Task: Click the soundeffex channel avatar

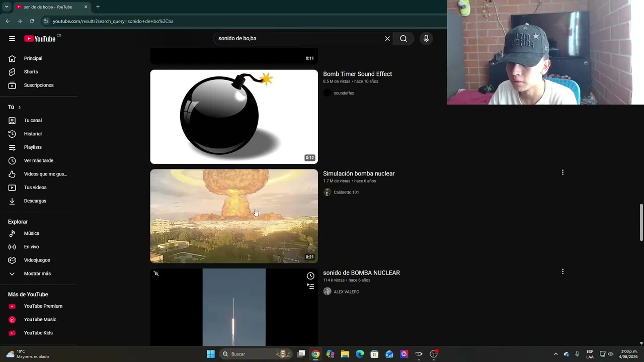Action: tap(327, 93)
